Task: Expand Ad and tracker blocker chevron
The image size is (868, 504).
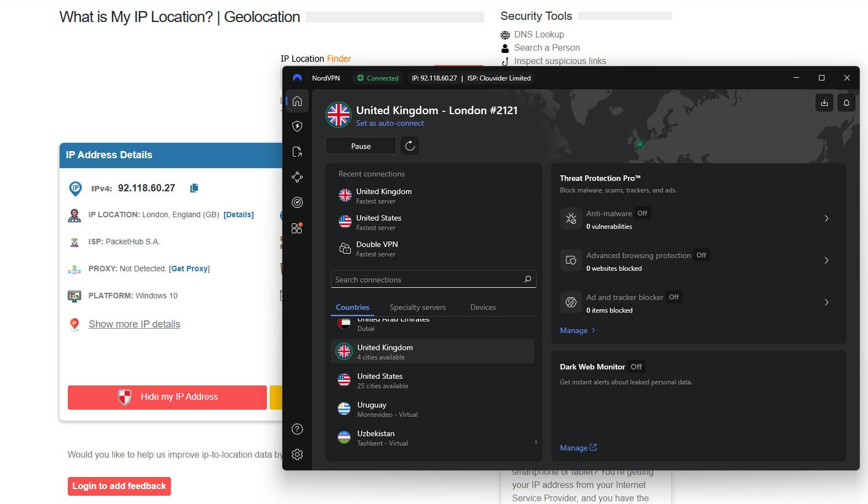Action: pyautogui.click(x=826, y=302)
